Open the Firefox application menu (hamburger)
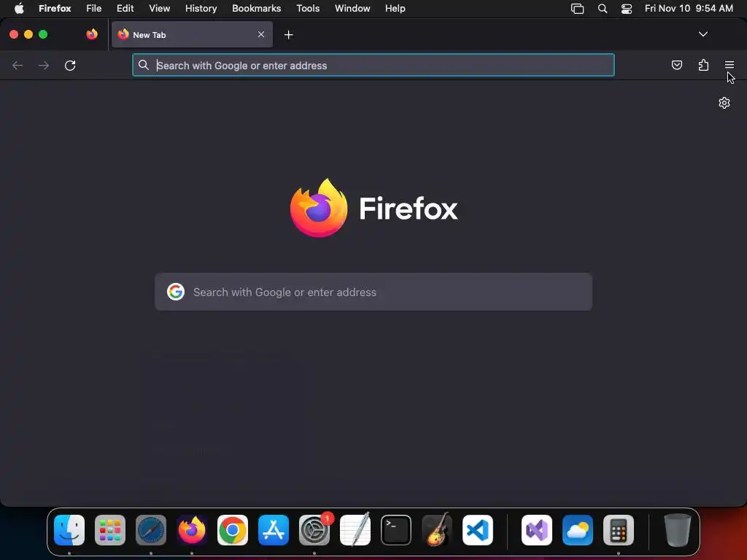The height and width of the screenshot is (560, 747). click(729, 65)
